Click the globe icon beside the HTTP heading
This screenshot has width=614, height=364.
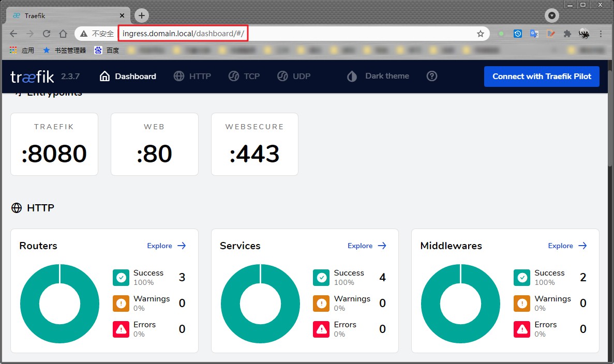tap(17, 208)
